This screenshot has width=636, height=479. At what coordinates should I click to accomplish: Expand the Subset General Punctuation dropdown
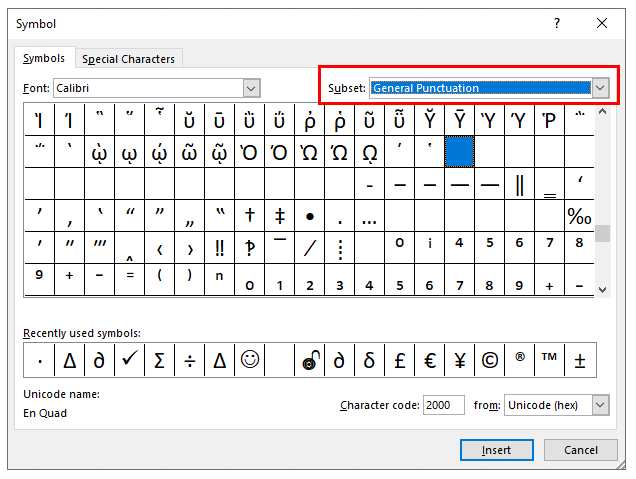point(600,88)
